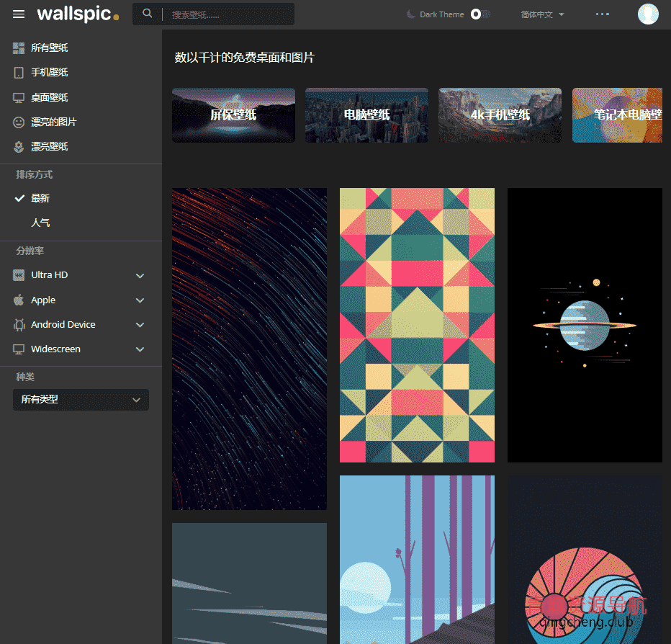Image resolution: width=671 pixels, height=644 pixels.
Task: Open the 屏保壁纸 category card
Action: tap(233, 115)
